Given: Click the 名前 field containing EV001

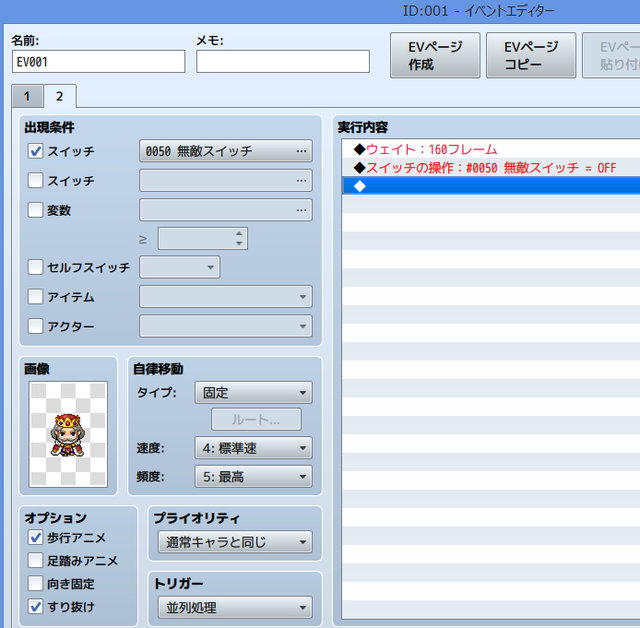Looking at the screenshot, I should pyautogui.click(x=98, y=62).
